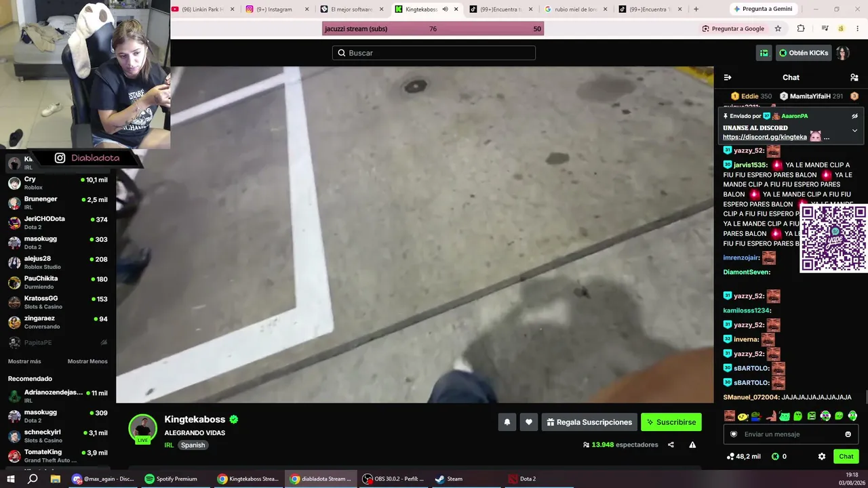This screenshot has width=868, height=488.
Task: Open recommended channel schneckyirl
Action: (58, 436)
